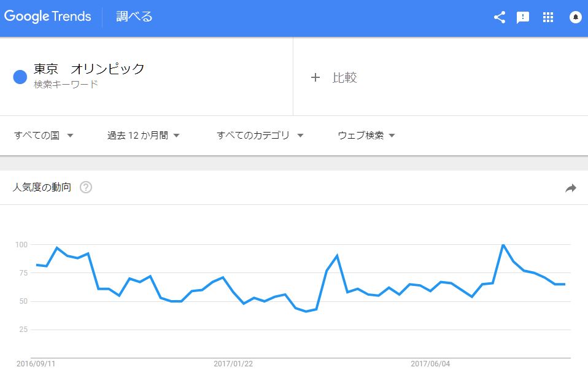Image resolution: width=588 pixels, height=386 pixels.
Task: Open the share icon in header
Action: 500,17
